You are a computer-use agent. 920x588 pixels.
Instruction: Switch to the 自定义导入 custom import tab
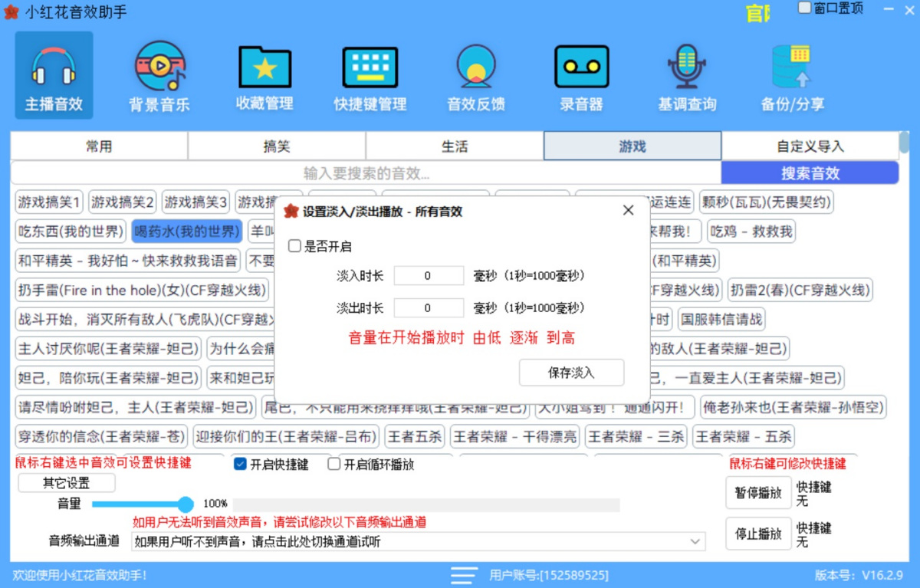[809, 145]
